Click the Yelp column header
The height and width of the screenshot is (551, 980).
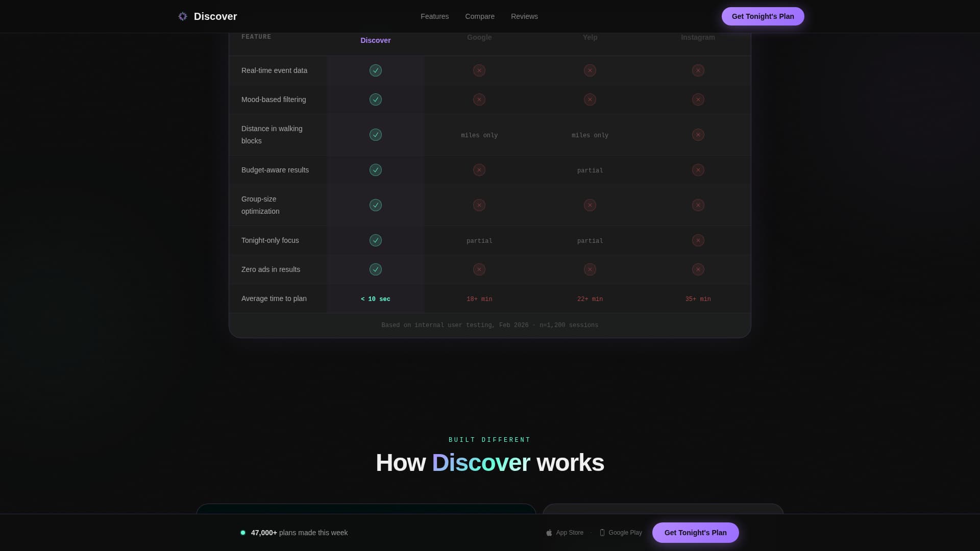(x=590, y=37)
